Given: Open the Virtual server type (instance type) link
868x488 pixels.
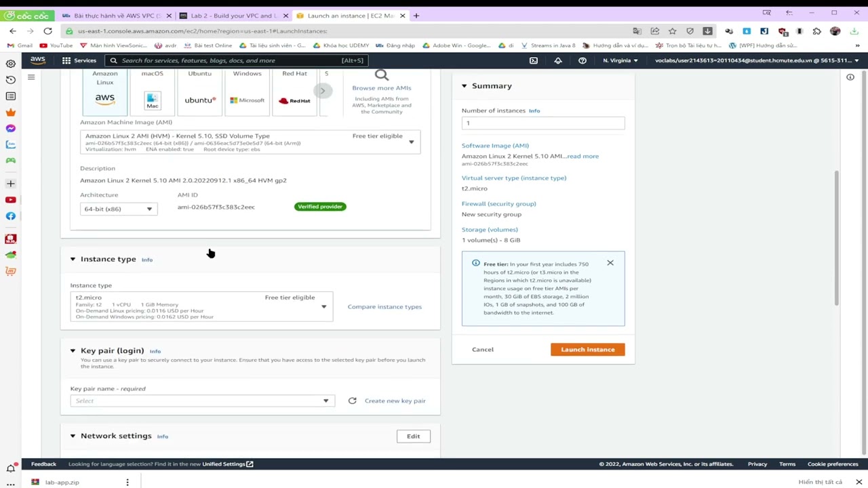Looking at the screenshot, I should tap(514, 178).
